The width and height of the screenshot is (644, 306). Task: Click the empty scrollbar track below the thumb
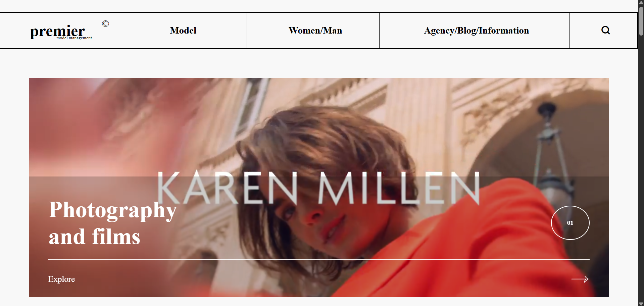coord(641,168)
